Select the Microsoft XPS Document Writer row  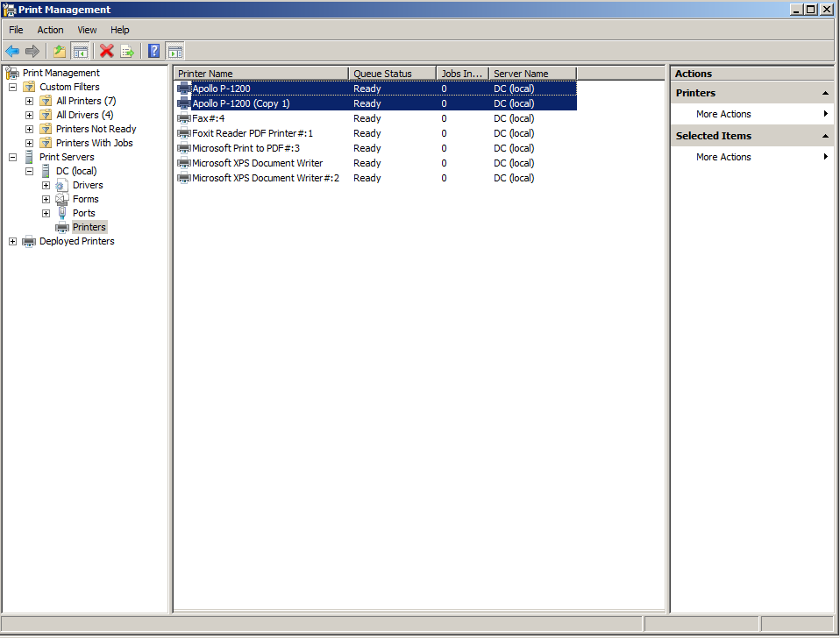tap(377, 163)
